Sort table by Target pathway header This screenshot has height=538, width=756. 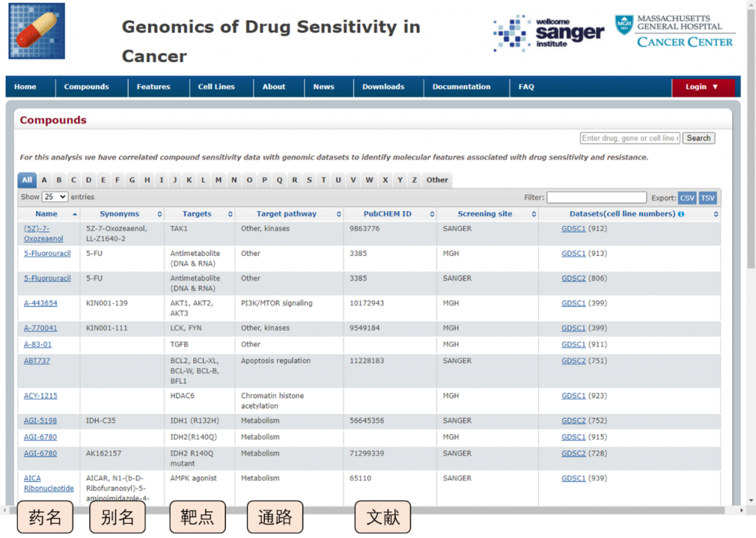(286, 214)
